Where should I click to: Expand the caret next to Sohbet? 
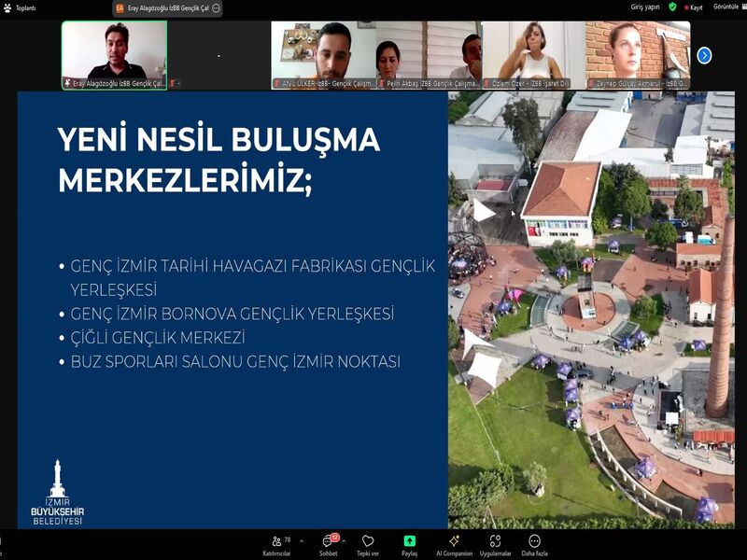coord(344,540)
